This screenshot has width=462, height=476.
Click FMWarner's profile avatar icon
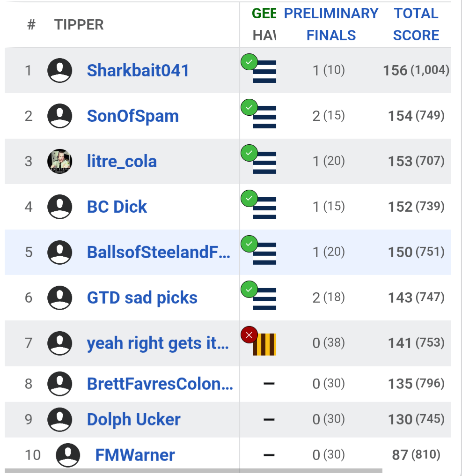pyautogui.click(x=68, y=455)
